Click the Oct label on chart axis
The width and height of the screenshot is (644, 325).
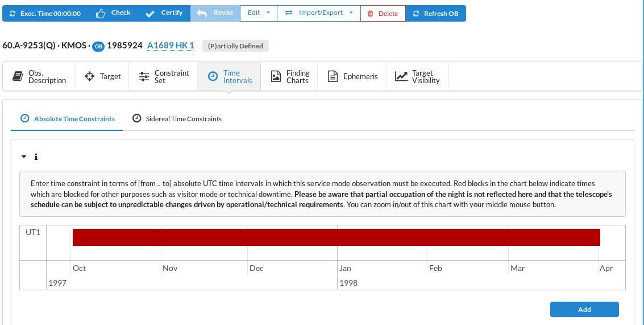(x=79, y=268)
